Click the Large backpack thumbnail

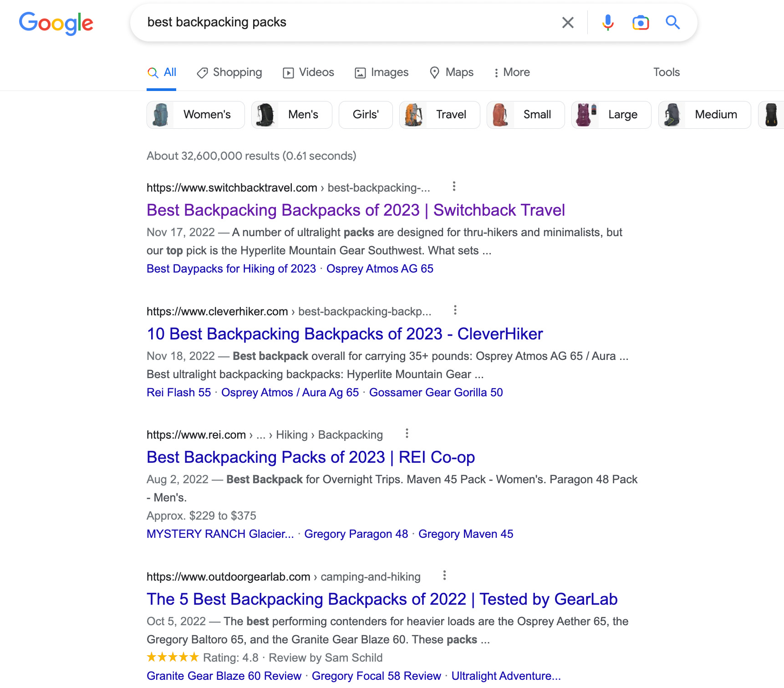[586, 115]
